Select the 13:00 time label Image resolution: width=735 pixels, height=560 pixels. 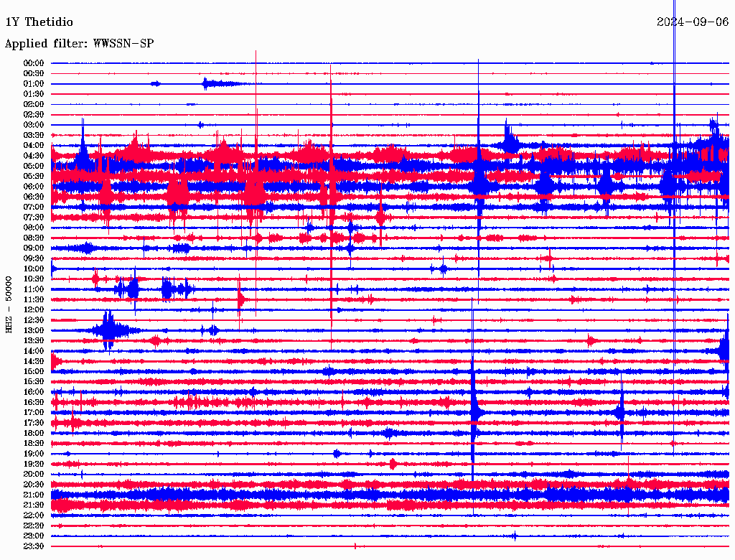[x=34, y=331]
